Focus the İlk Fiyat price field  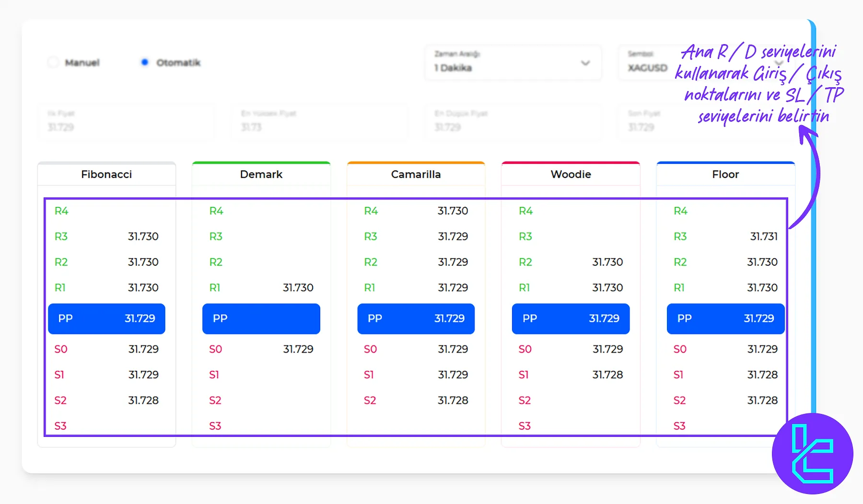click(x=126, y=122)
